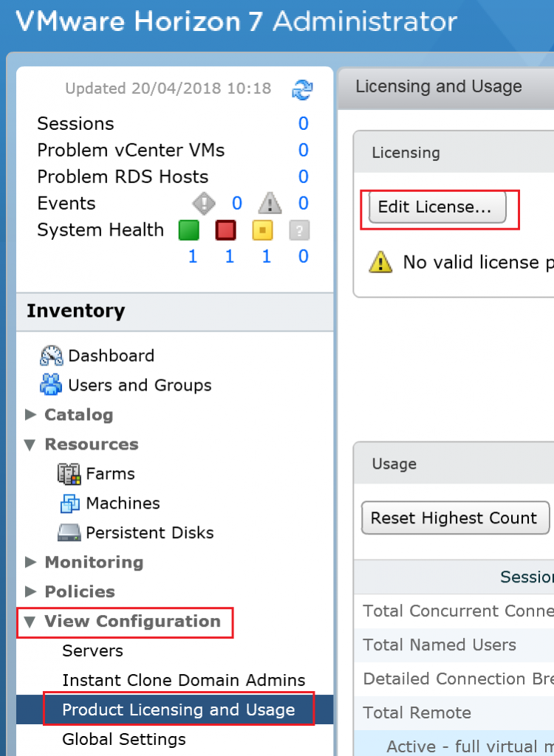Click the refresh status icon

pyautogui.click(x=301, y=88)
